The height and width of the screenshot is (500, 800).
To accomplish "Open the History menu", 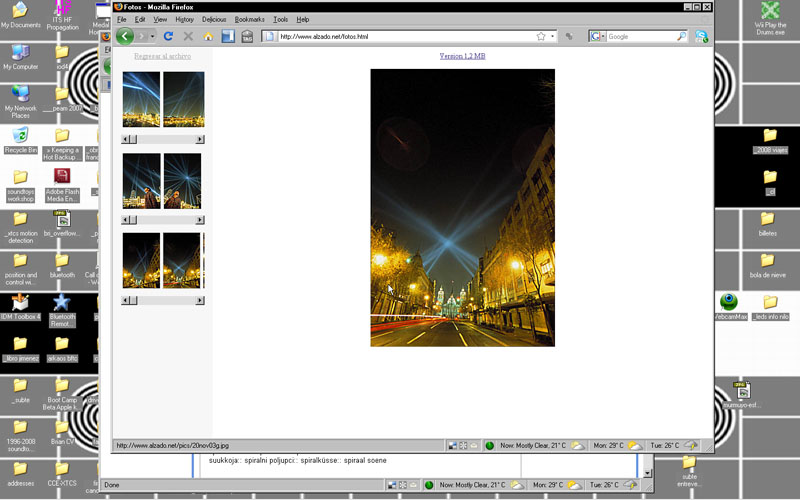I will tap(184, 19).
